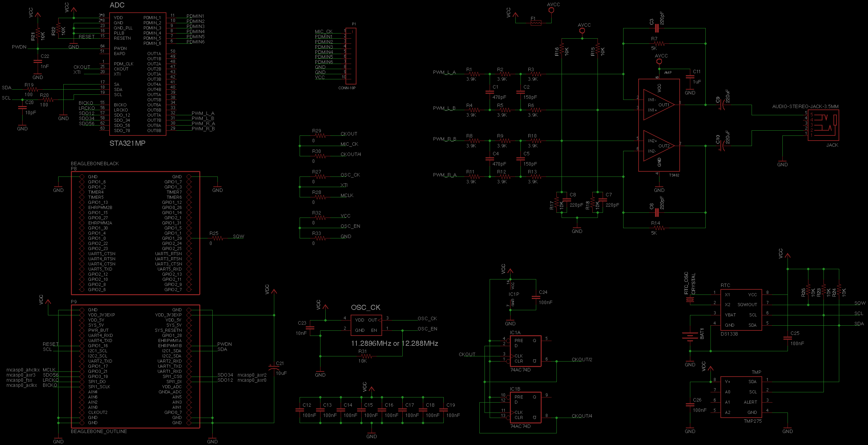
Task: Click the CKOUT/2 output net label
Action: point(582,359)
